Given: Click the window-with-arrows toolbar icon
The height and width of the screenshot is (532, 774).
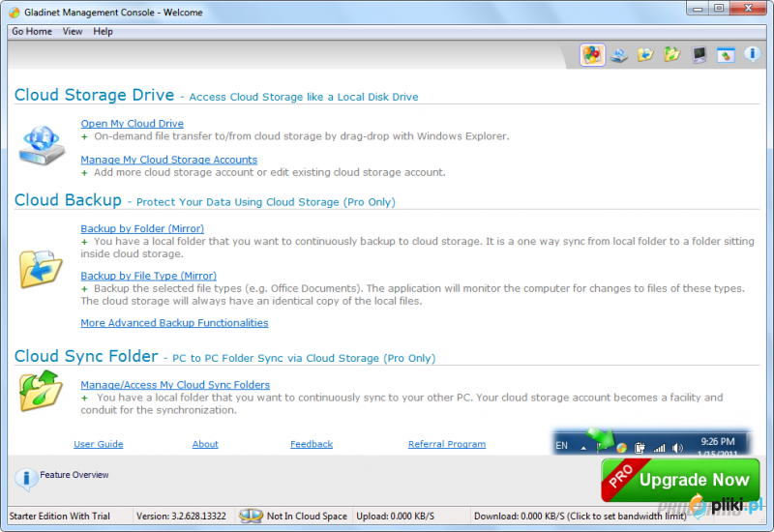Looking at the screenshot, I should point(726,55).
